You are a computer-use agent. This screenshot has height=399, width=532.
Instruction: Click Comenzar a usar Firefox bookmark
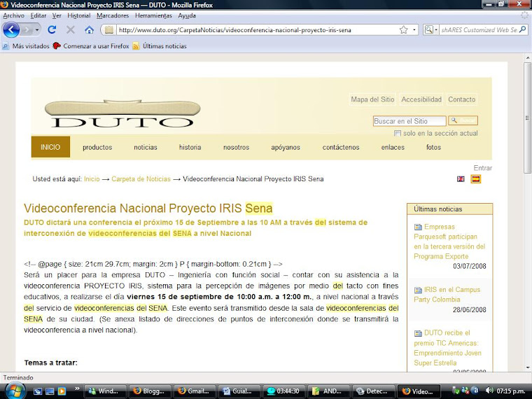coord(91,46)
